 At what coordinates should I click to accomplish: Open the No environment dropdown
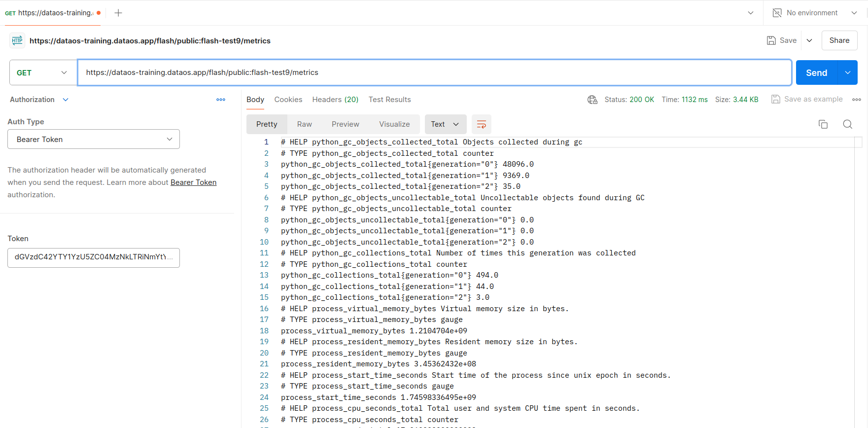[854, 13]
